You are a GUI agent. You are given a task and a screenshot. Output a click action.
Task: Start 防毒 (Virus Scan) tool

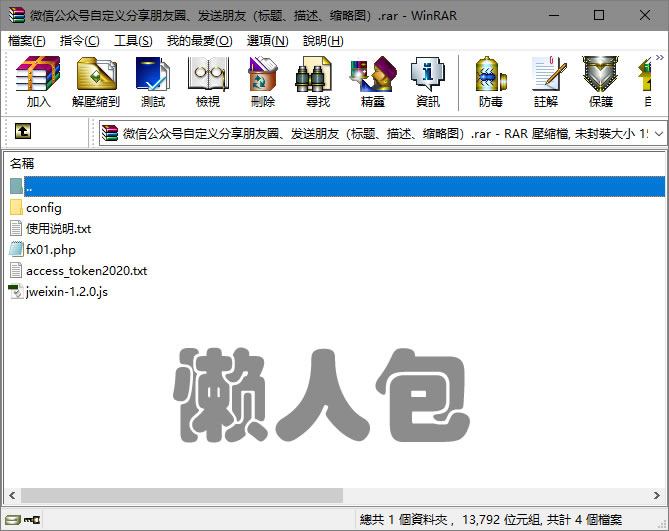tap(491, 82)
